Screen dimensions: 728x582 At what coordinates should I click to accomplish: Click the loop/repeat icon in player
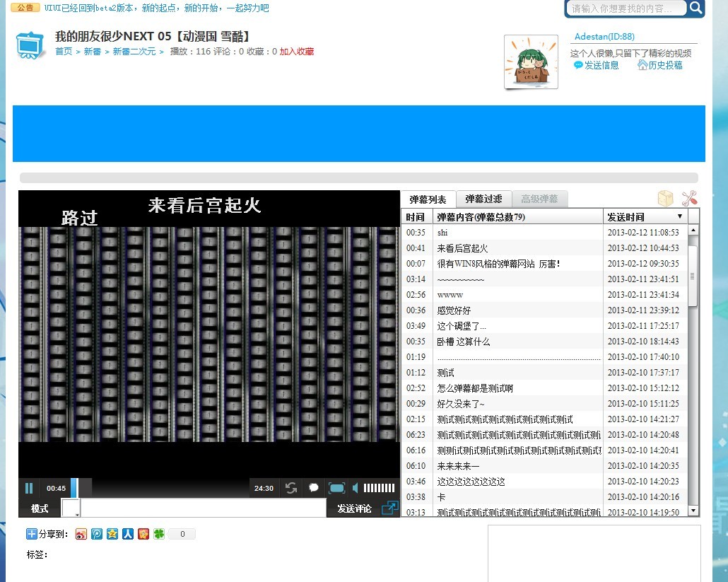click(x=291, y=488)
